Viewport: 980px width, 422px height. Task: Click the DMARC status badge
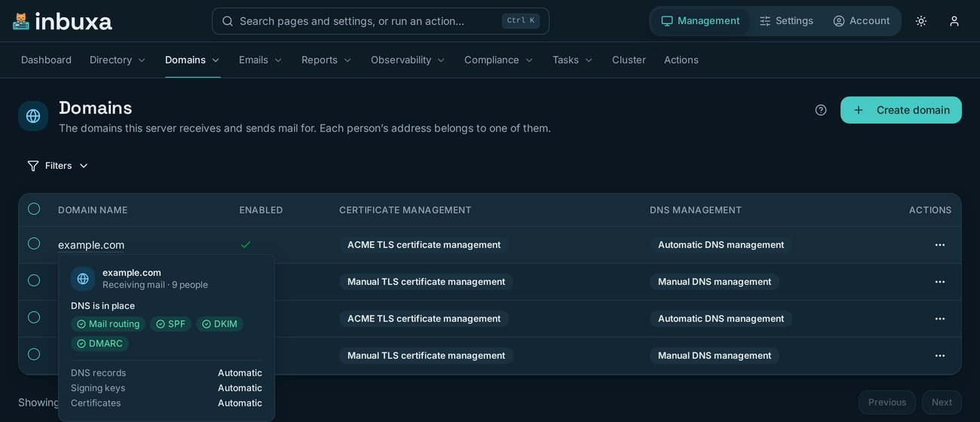(100, 344)
